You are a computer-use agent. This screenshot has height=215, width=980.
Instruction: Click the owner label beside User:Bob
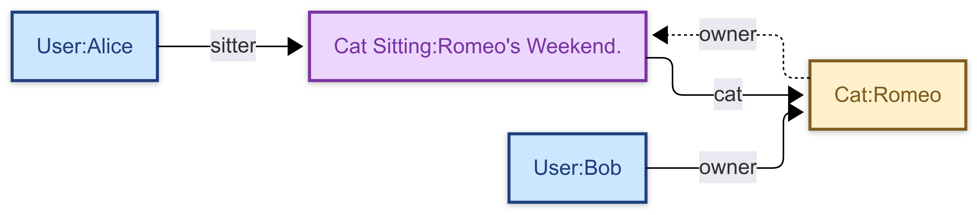click(x=727, y=167)
